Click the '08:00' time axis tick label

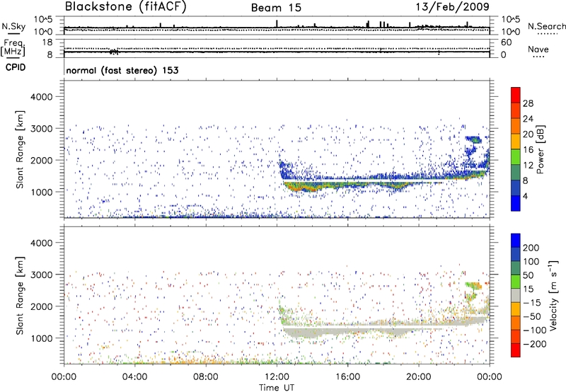point(206,377)
